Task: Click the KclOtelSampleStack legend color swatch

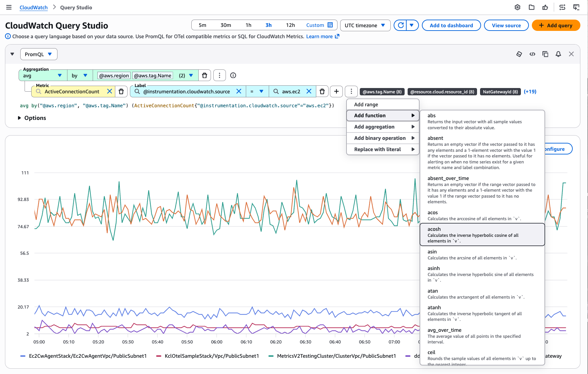Action: pos(159,356)
